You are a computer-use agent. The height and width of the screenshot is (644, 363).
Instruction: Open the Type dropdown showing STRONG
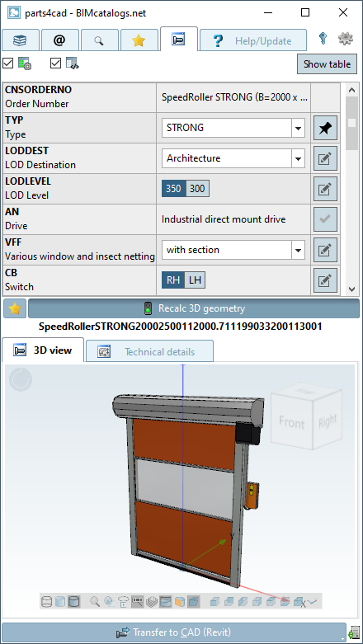click(x=233, y=128)
